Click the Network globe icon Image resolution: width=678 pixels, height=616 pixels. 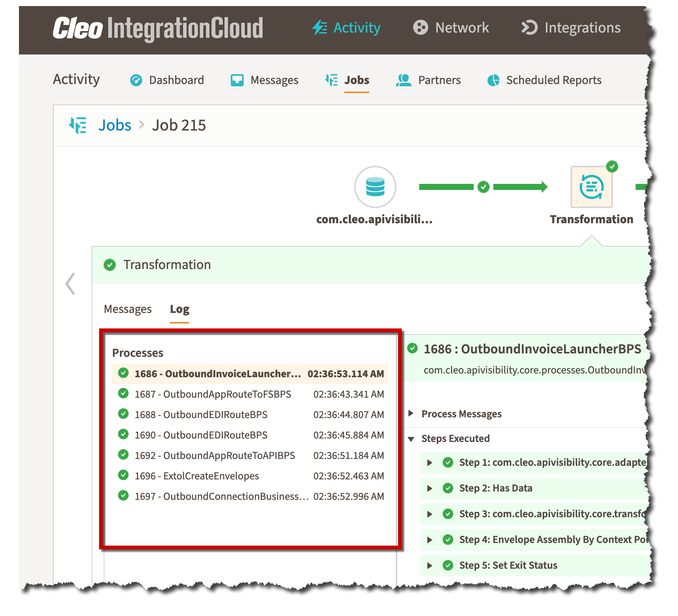420,28
